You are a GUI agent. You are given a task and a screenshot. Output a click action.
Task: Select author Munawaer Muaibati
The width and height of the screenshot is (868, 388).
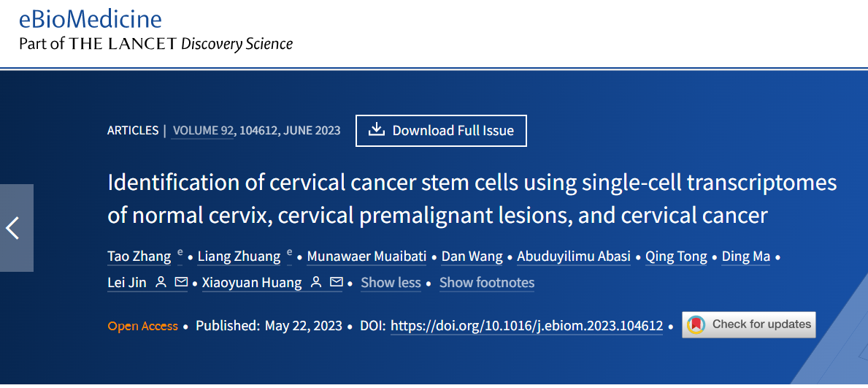367,256
